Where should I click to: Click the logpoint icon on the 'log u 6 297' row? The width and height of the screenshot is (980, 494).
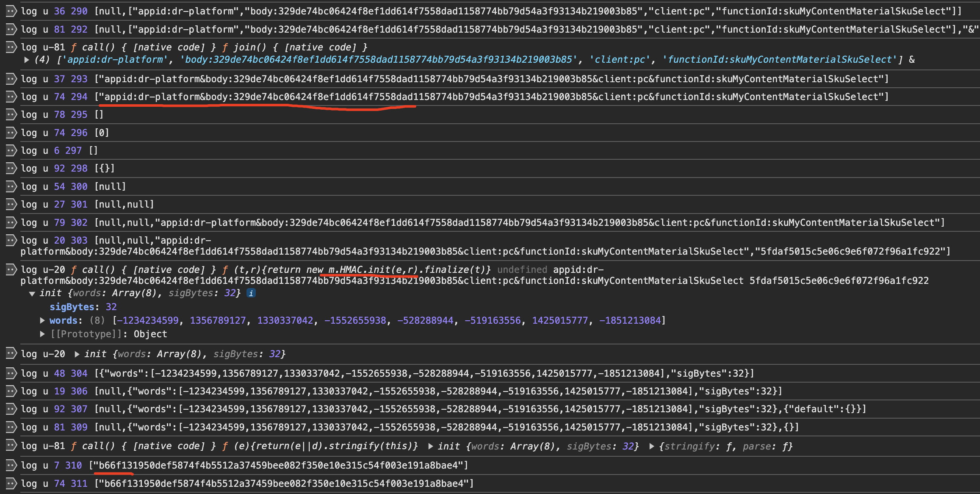[11, 150]
